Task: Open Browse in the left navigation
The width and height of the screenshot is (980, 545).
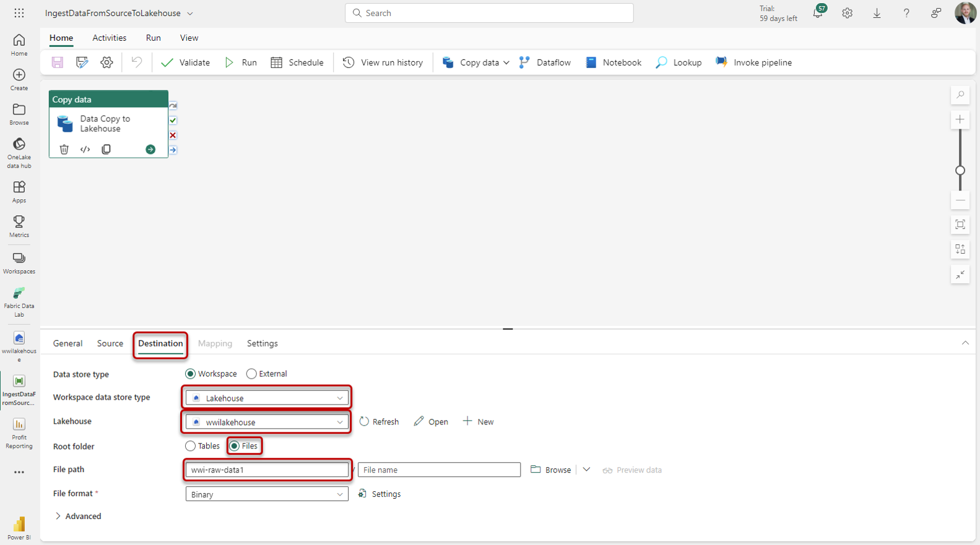Action: [x=19, y=114]
